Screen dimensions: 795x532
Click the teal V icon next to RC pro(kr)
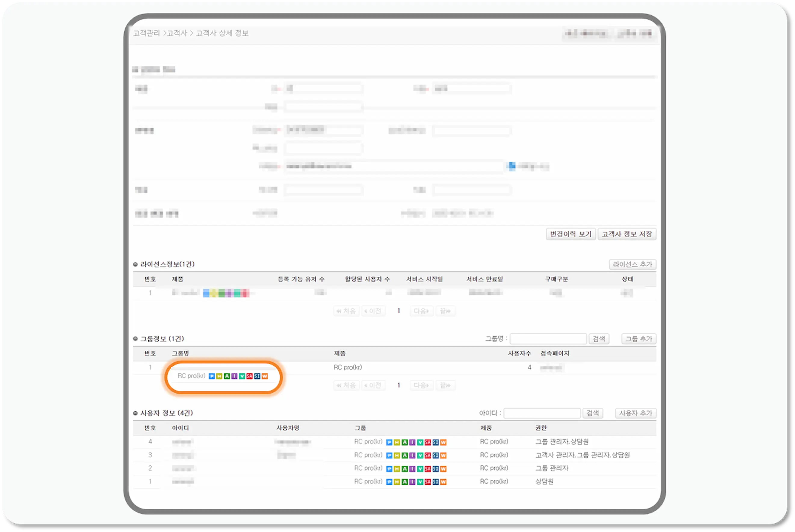(242, 376)
